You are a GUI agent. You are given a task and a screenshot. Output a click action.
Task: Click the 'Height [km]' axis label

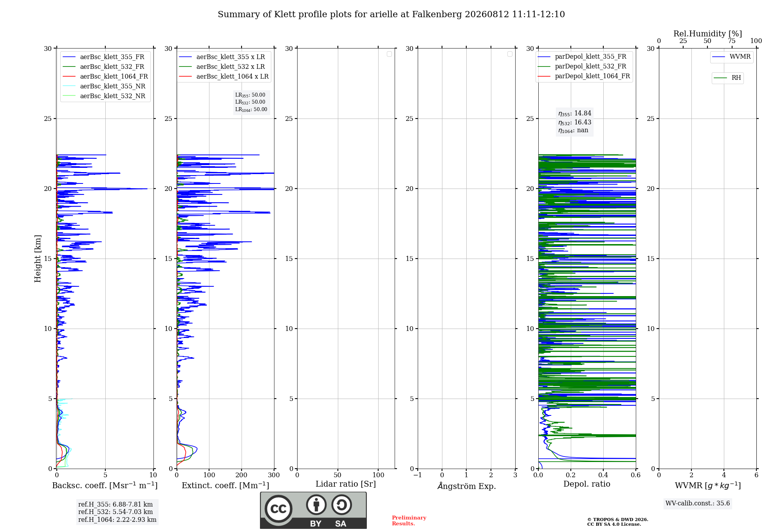38,259
